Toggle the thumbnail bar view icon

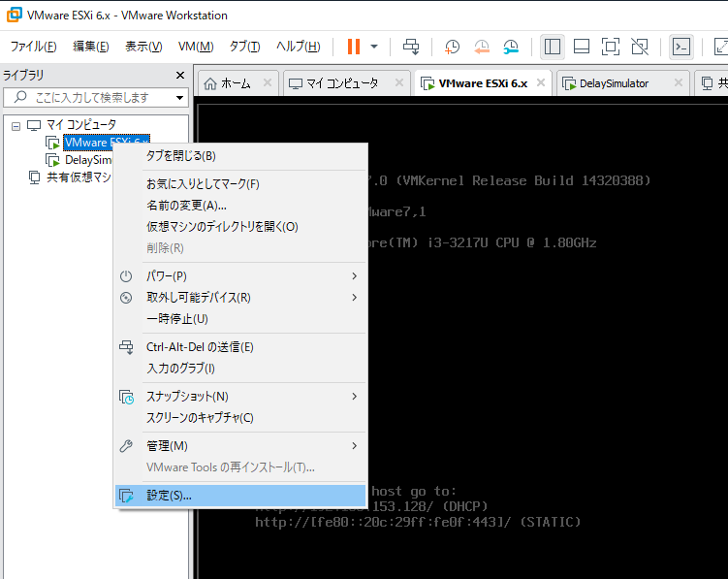coord(582,47)
